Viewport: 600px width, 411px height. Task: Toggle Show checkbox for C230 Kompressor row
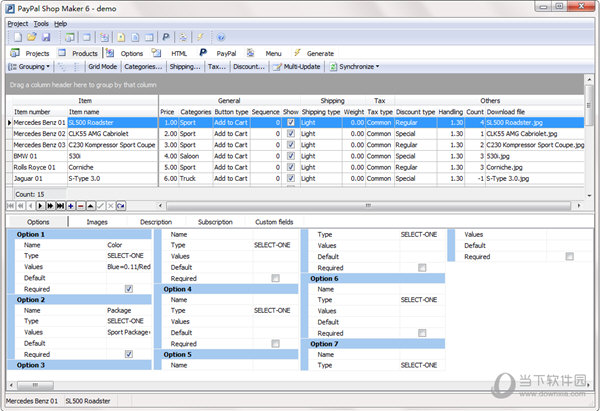point(291,145)
